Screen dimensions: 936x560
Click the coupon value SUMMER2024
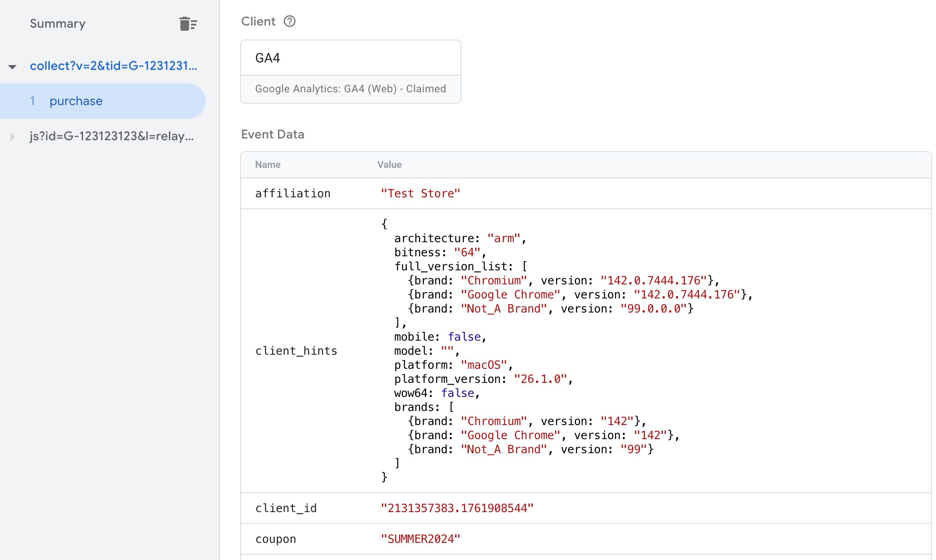[x=420, y=539]
